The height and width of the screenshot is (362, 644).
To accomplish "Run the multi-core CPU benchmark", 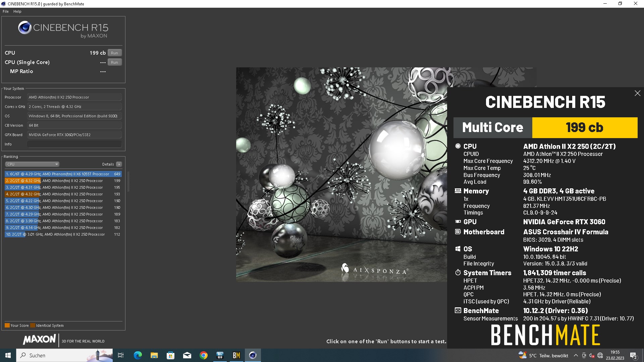I will (x=114, y=53).
